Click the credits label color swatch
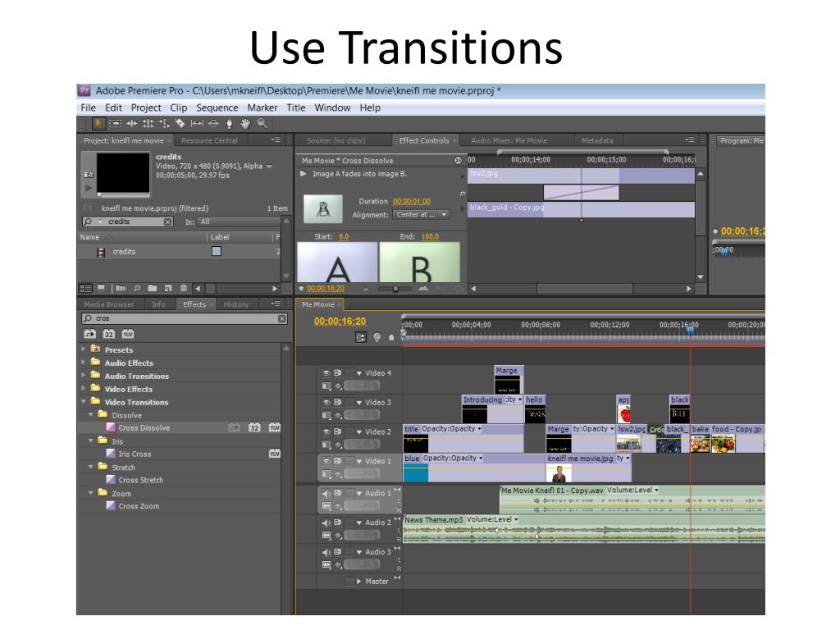 [217, 252]
